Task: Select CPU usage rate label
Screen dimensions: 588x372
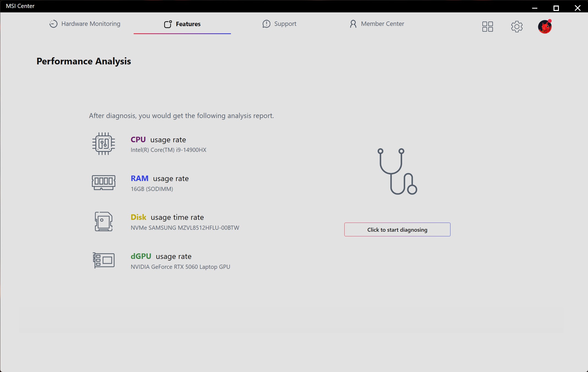Action: 158,140
